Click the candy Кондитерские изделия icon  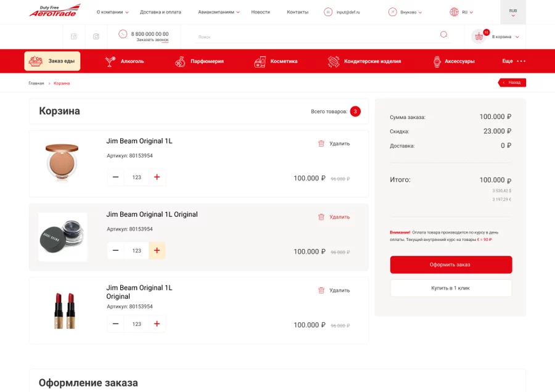point(334,62)
